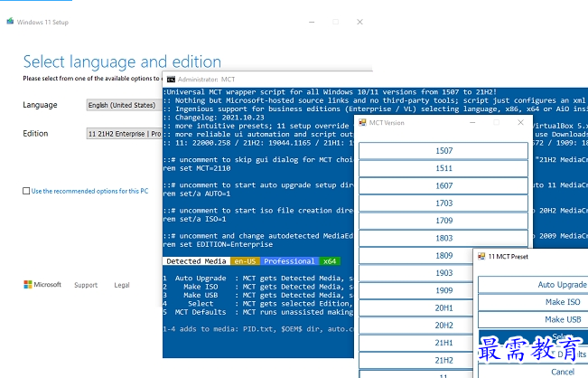Click 'Select language and edition' heading
Viewport: 588px width, 378px height.
[x=122, y=61]
